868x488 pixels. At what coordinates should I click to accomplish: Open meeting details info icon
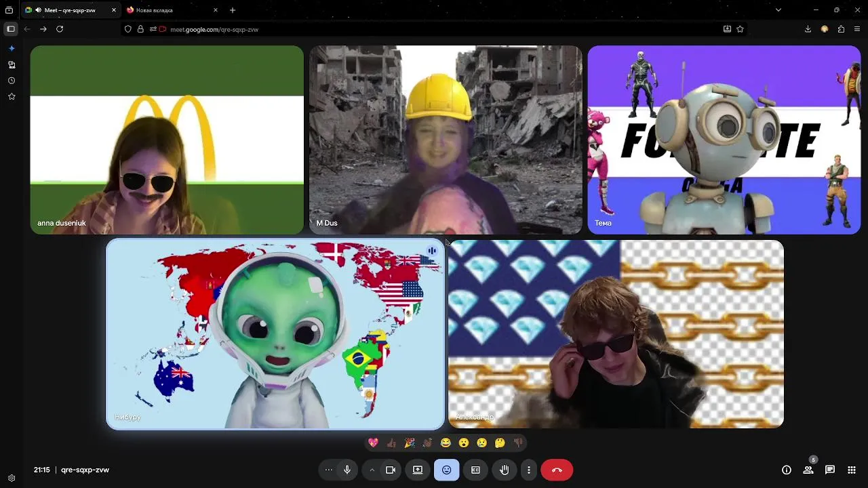coord(787,470)
